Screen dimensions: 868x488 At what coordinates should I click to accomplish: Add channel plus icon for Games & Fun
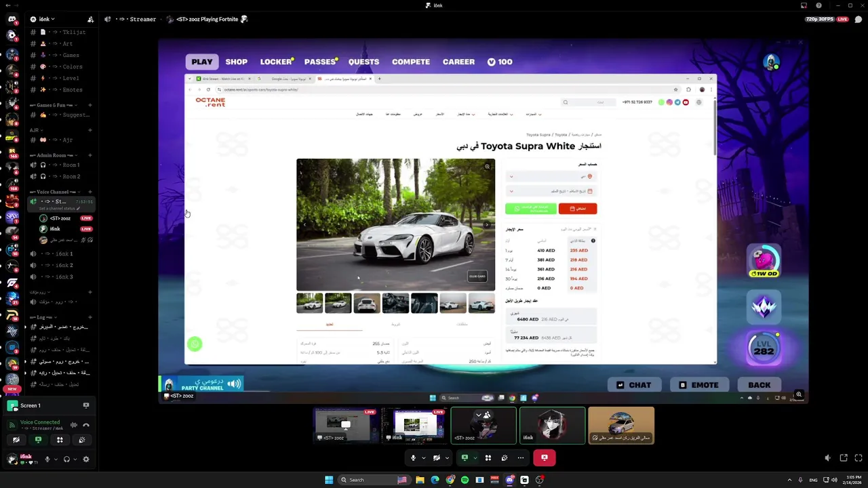point(90,105)
